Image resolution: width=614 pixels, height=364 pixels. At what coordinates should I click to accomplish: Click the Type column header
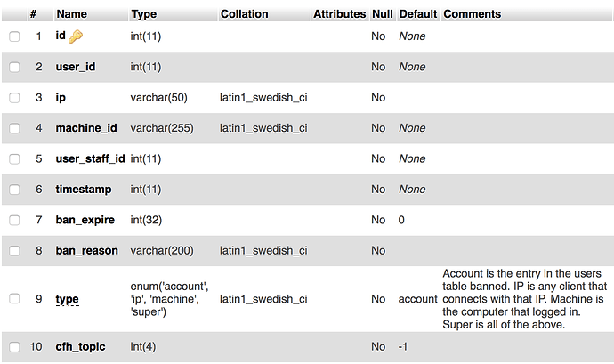[x=143, y=14]
